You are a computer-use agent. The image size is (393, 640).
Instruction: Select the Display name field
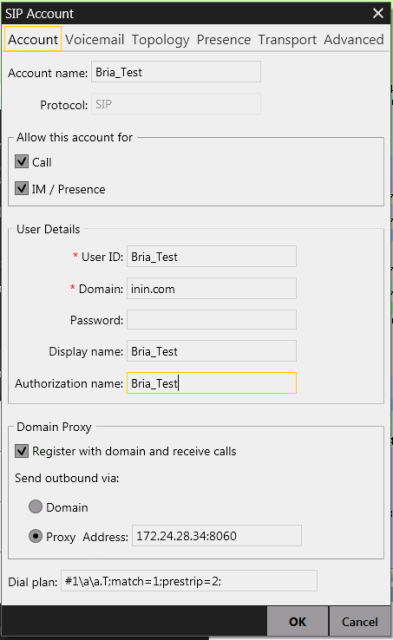[211, 351]
